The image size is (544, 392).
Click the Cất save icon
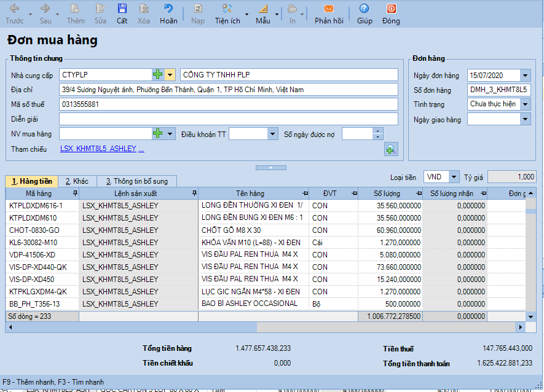coord(122,9)
